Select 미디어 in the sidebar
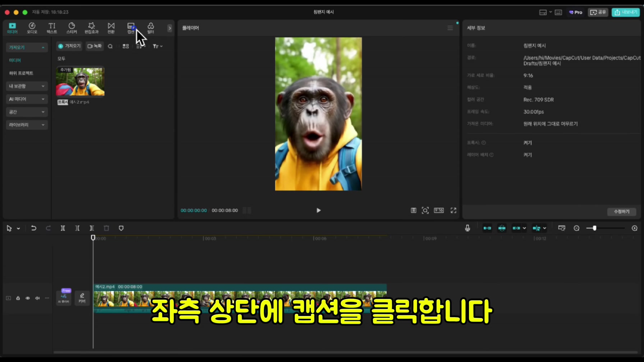The width and height of the screenshot is (644, 362). 15,60
